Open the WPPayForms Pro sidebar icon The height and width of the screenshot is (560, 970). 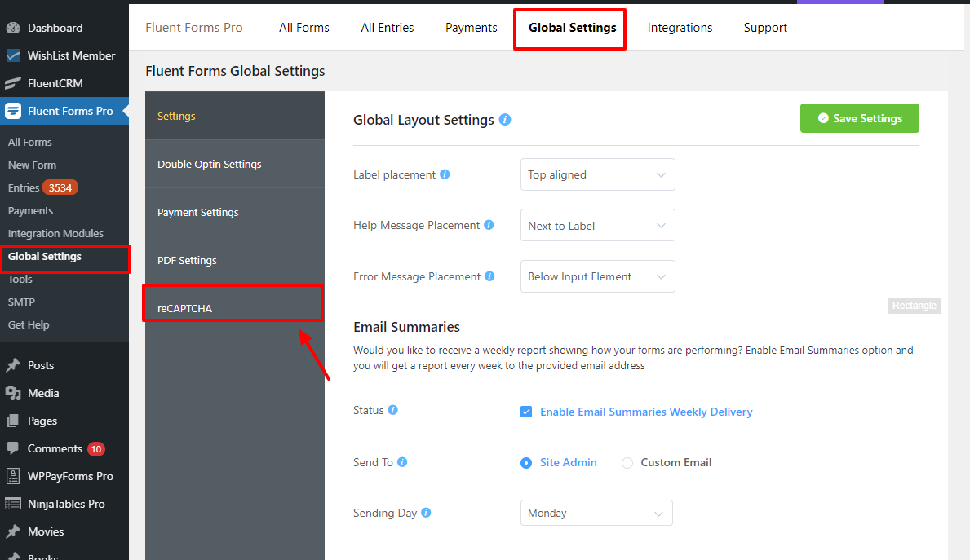(15, 476)
